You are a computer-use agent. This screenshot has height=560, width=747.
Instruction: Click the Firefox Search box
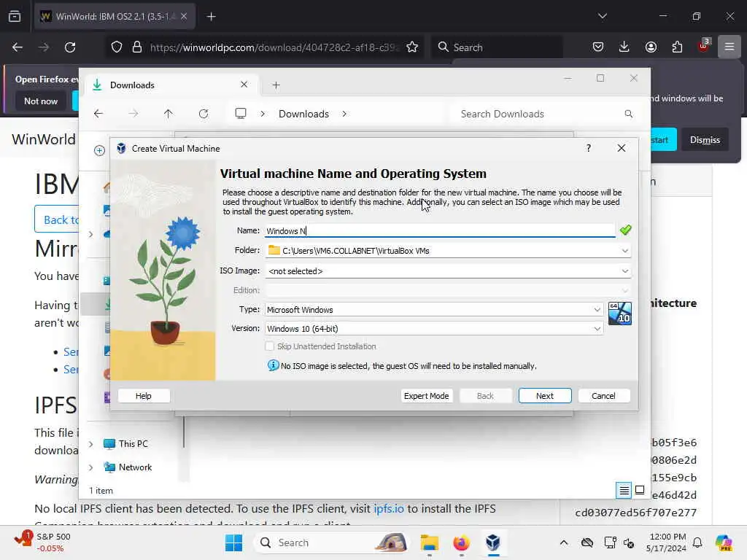click(x=498, y=47)
